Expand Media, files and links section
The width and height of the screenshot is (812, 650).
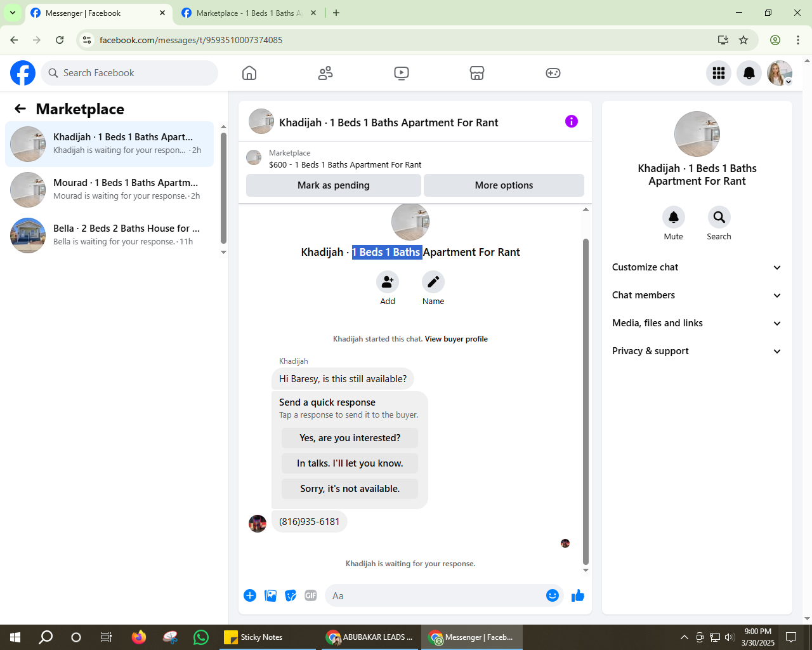tap(697, 323)
